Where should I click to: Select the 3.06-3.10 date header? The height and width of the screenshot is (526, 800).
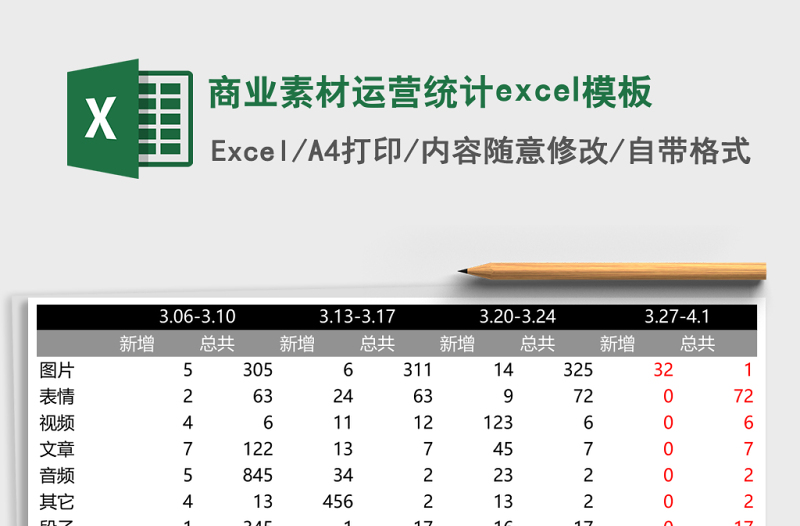click(197, 317)
